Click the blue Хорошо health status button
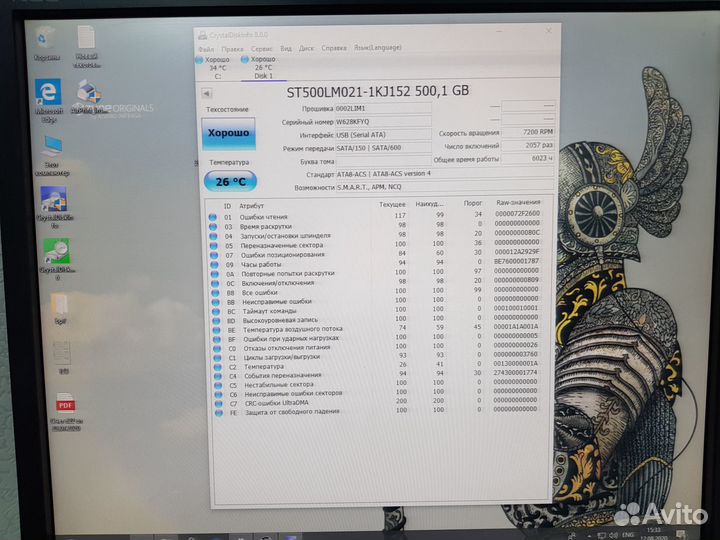 [228, 132]
